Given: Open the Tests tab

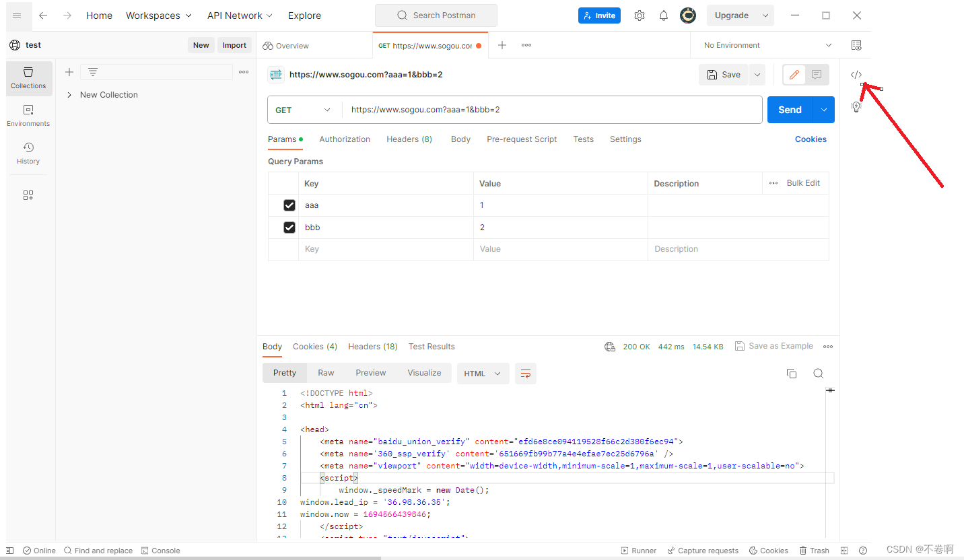Looking at the screenshot, I should pyautogui.click(x=584, y=139).
